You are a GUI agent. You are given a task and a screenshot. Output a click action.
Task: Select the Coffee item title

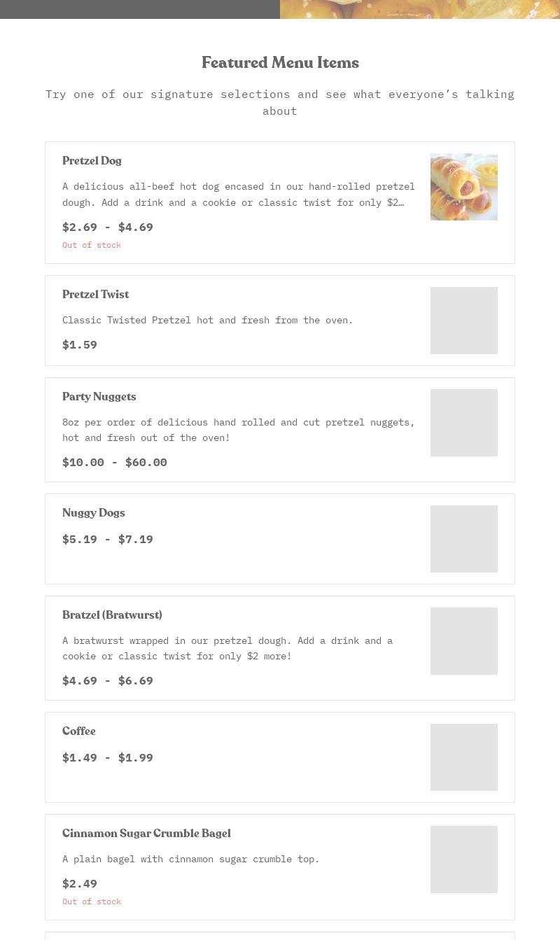(78, 731)
